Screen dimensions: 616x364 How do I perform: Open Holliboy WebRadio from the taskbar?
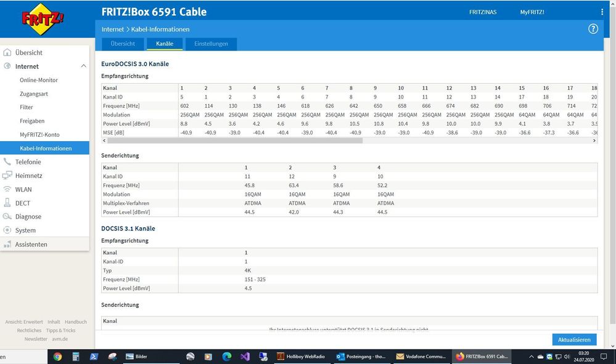[301, 357]
